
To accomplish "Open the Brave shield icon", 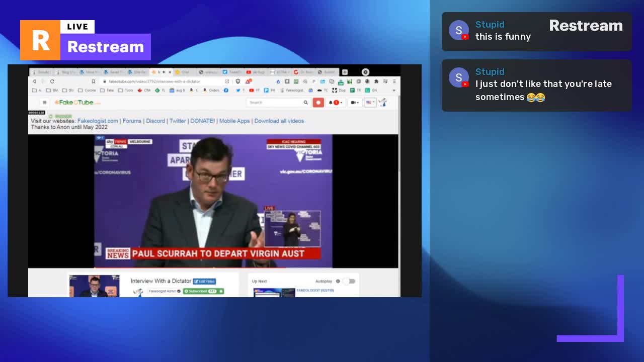I will point(238,81).
